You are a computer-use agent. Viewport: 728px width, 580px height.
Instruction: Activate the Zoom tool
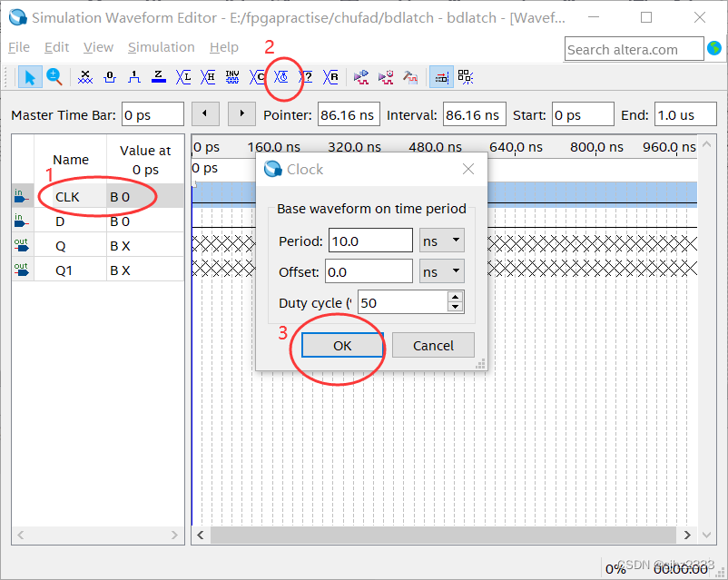(54, 77)
